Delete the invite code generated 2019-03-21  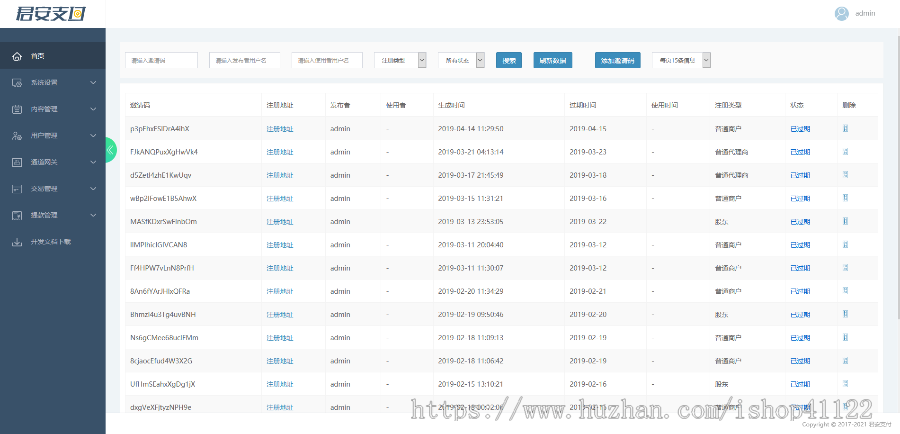coord(845,152)
